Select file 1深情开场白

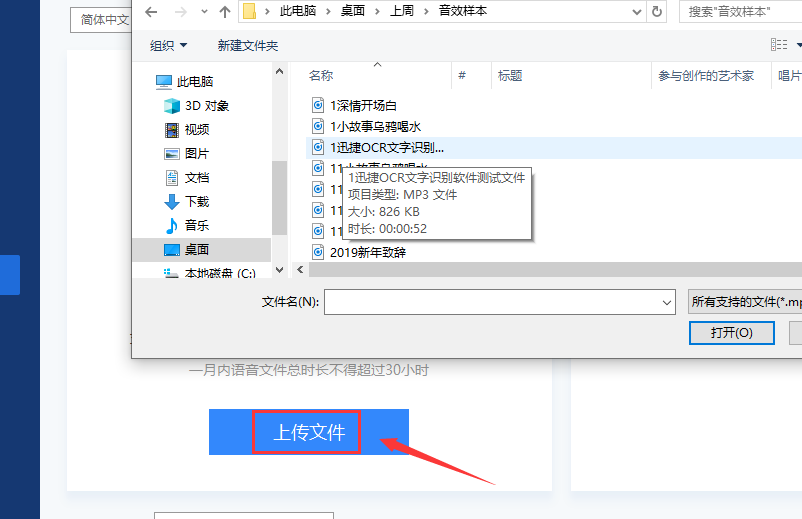coord(363,105)
